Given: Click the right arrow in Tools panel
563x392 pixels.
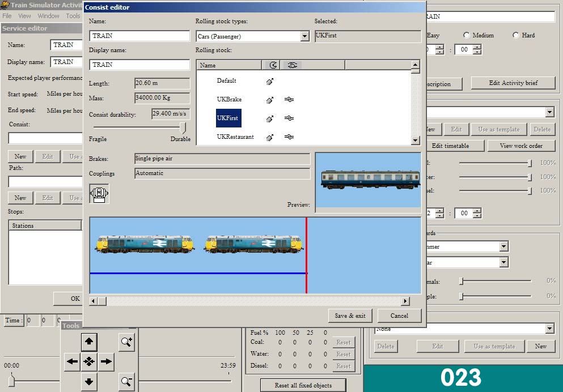Looking at the screenshot, I should (x=106, y=361).
